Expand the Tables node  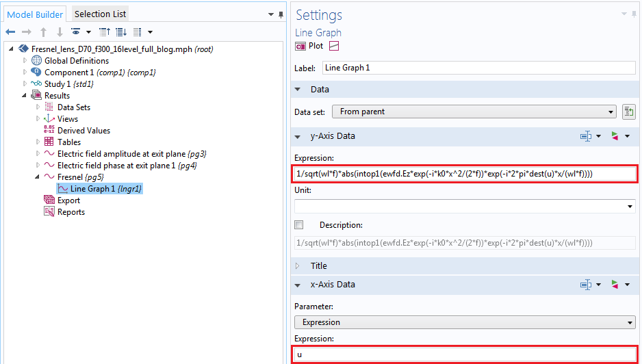pyautogui.click(x=38, y=142)
